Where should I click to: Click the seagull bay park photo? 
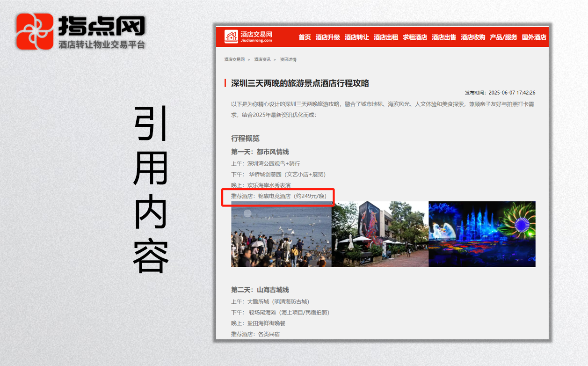pyautogui.click(x=281, y=234)
